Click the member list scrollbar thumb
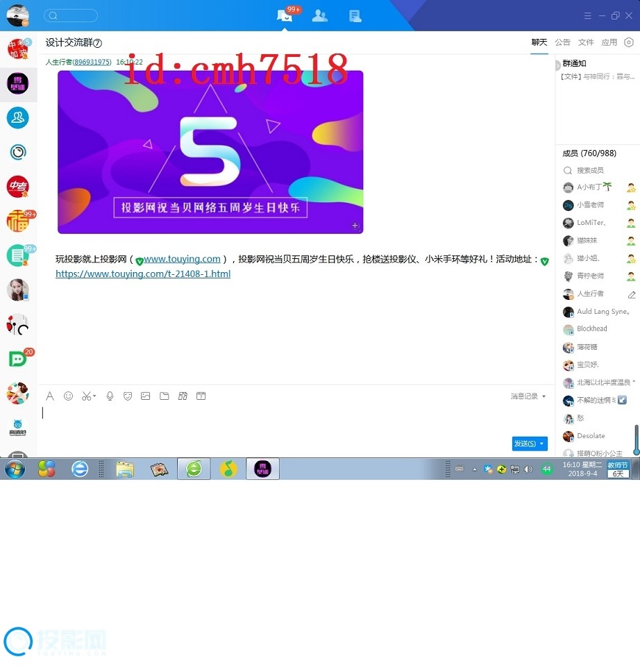Viewport: 640px width, 672px height. pos(637,439)
